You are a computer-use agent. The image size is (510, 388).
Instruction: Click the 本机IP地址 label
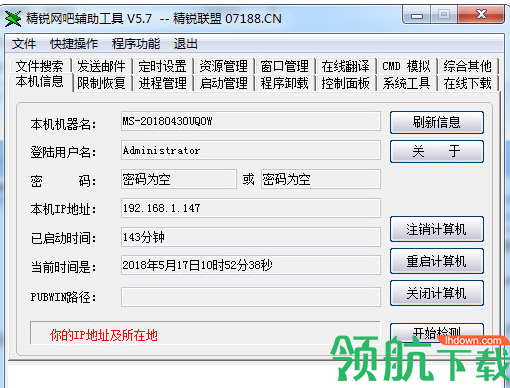click(x=63, y=209)
